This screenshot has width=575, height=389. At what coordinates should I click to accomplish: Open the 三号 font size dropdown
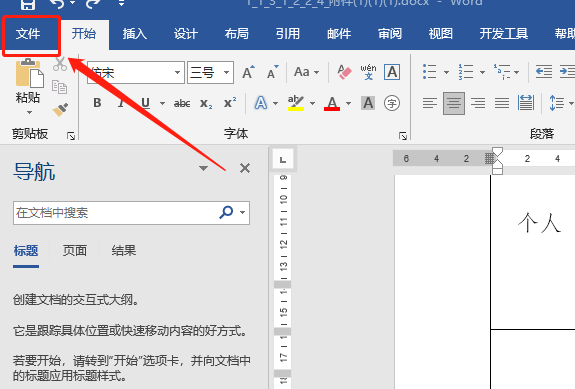[x=226, y=73]
